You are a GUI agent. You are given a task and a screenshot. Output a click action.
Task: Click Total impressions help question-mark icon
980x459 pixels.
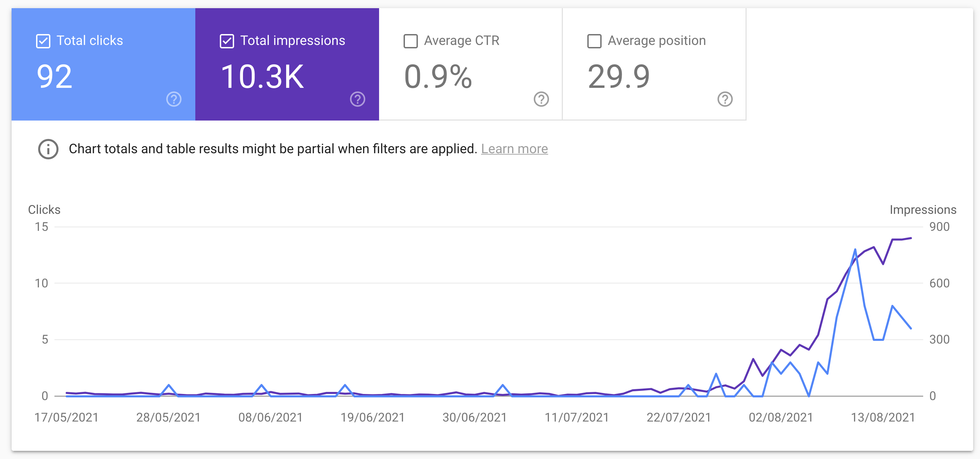(357, 99)
